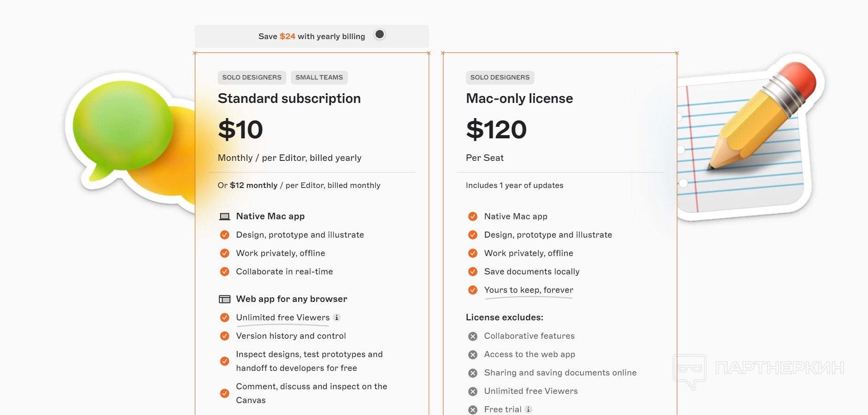Click the X icon beside Access to the web app

(x=472, y=355)
